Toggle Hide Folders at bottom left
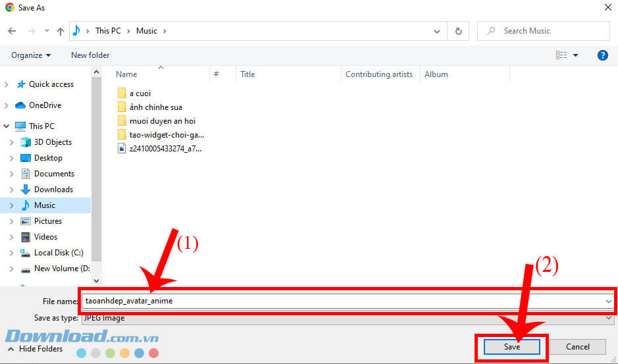The width and height of the screenshot is (618, 364). [x=36, y=349]
